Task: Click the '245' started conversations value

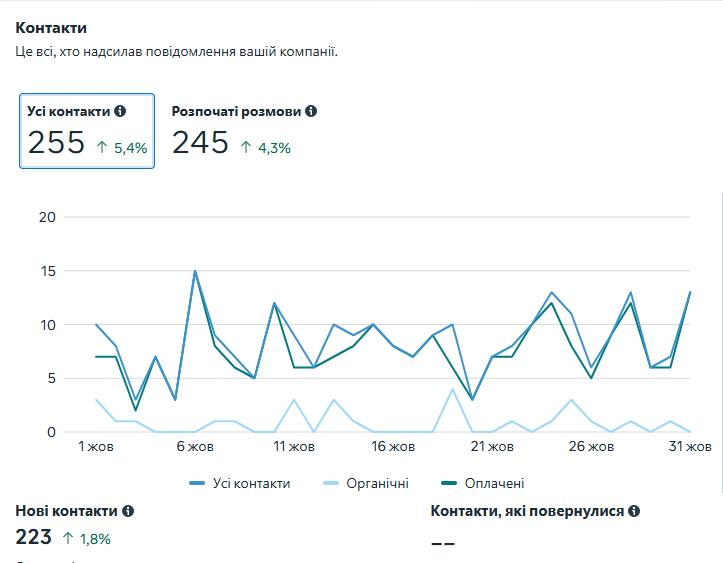Action: [200, 142]
